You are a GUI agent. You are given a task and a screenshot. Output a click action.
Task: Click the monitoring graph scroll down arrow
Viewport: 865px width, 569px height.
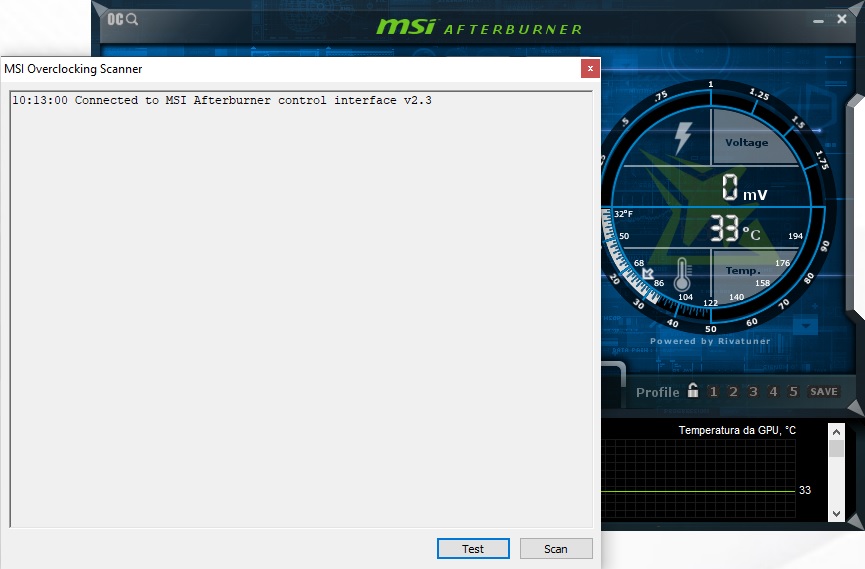click(x=836, y=513)
